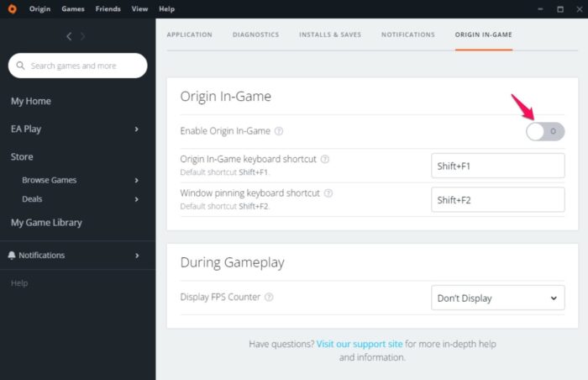Go forward using the right arrow
588x380 pixels.
pyautogui.click(x=83, y=36)
